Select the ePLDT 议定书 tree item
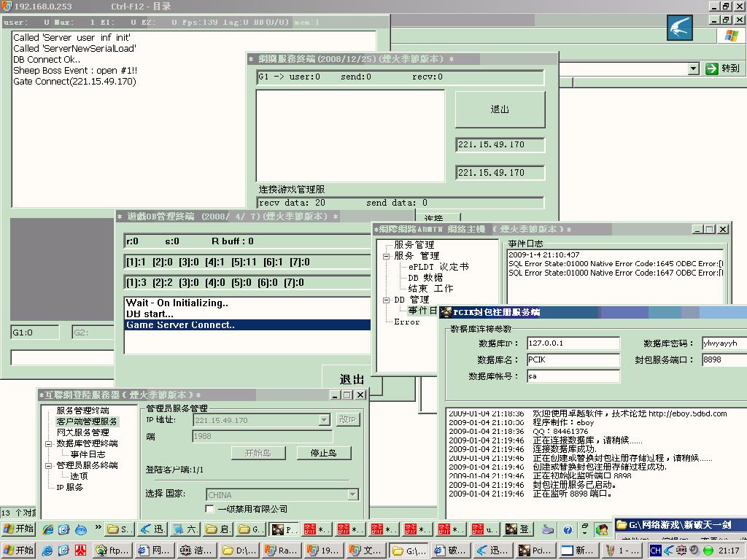747x560 pixels. 438,267
